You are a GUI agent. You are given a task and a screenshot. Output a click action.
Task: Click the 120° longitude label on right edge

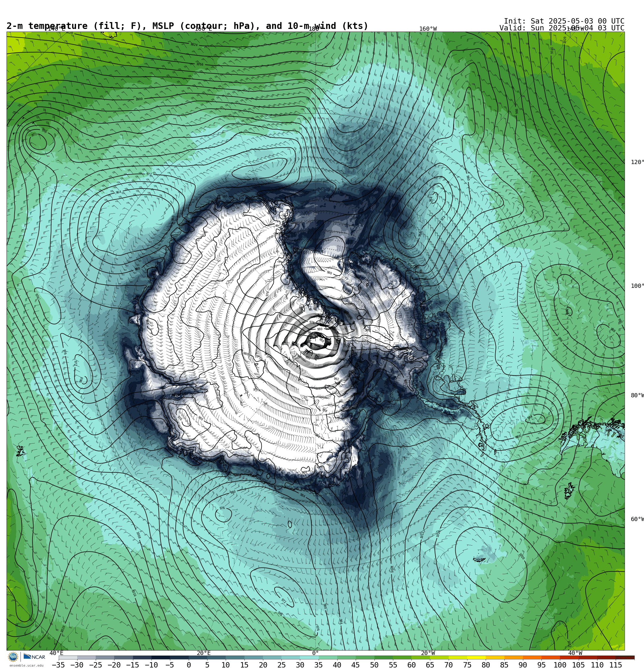(637, 162)
